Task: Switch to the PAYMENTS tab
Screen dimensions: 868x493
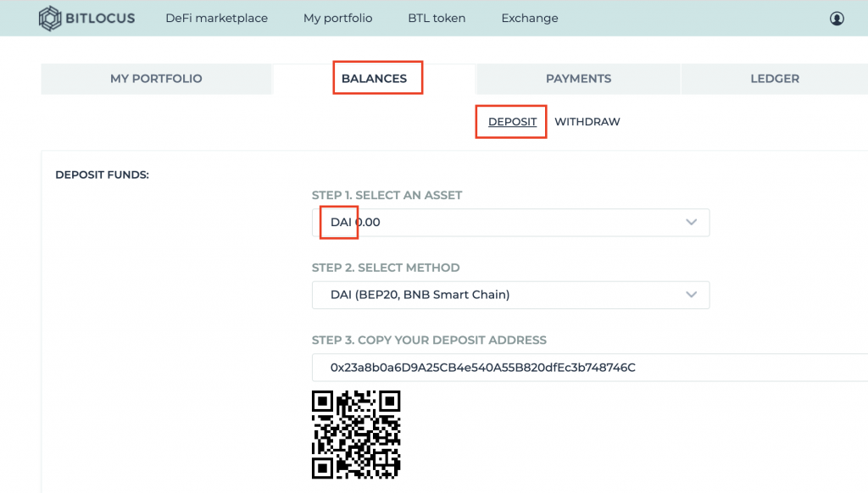Action: [578, 79]
